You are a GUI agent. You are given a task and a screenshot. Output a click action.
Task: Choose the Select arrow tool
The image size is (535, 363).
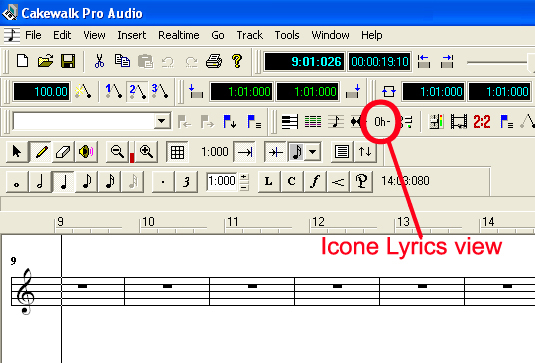[x=17, y=151]
